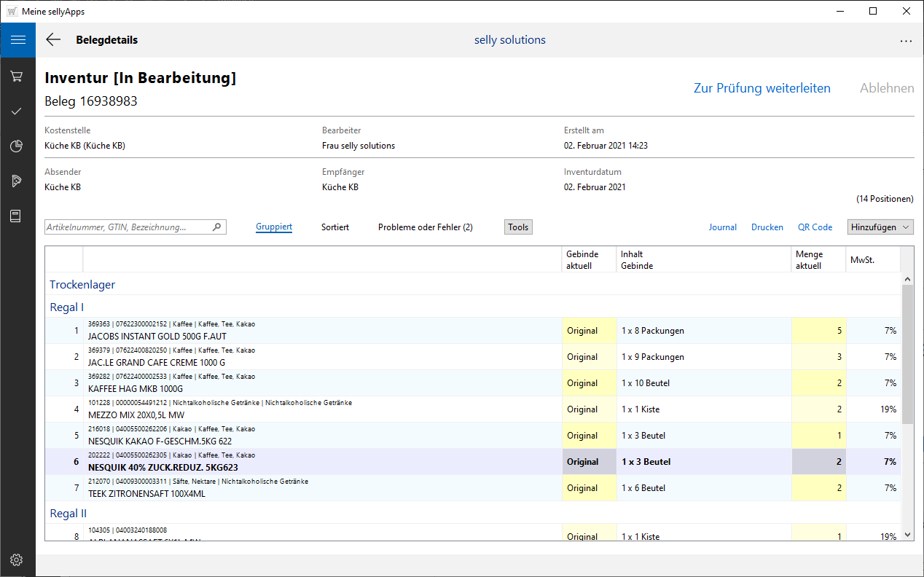Open the QR Code link

(x=815, y=227)
